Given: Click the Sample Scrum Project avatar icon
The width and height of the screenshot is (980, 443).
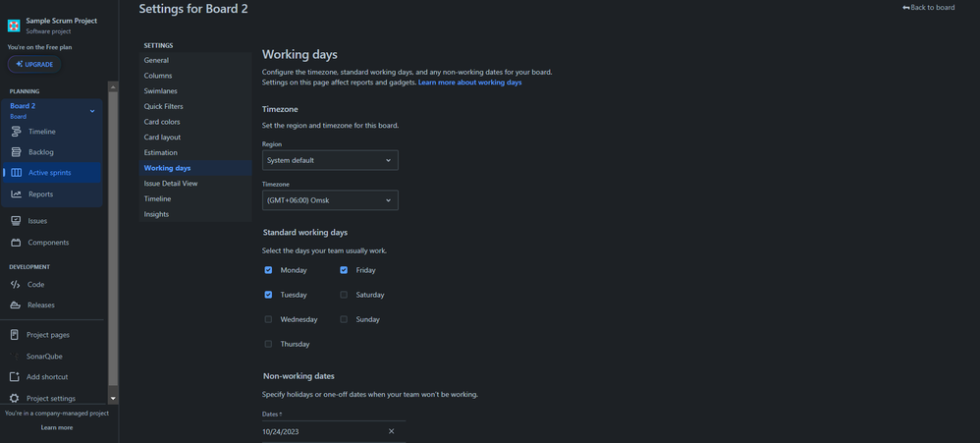Looking at the screenshot, I should (14, 26).
